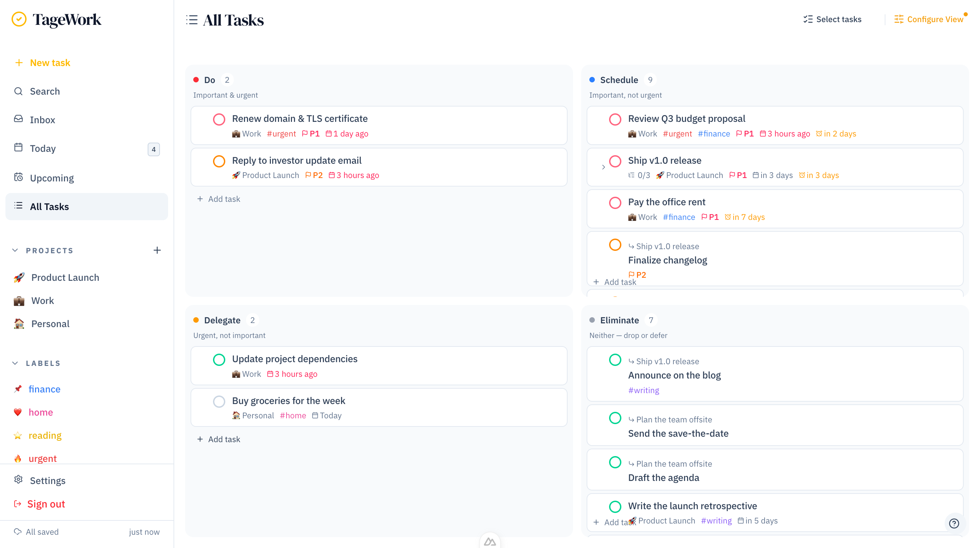Viewport: 980px width, 548px height.
Task: Click the TageWork logo checkmark icon
Action: pos(19,19)
